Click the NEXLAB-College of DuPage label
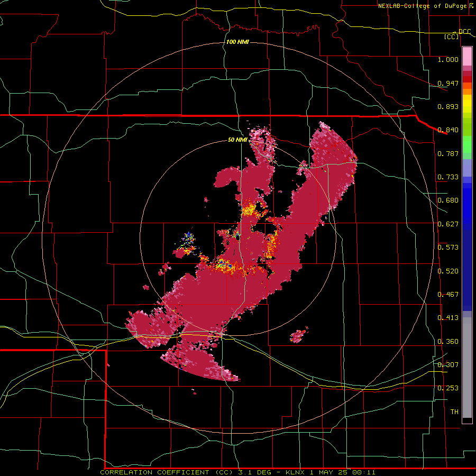The height and width of the screenshot is (476, 476). [x=422, y=6]
